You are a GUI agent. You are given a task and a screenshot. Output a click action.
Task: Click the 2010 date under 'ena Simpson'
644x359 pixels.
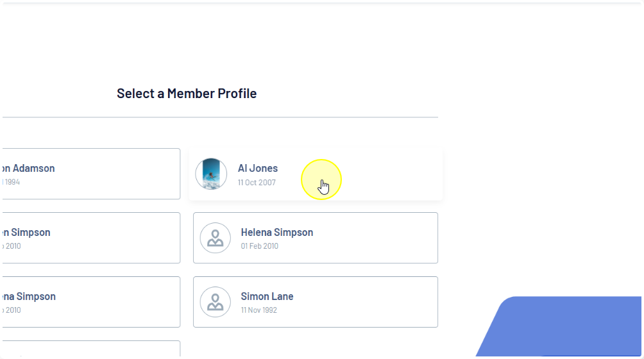[x=12, y=310]
